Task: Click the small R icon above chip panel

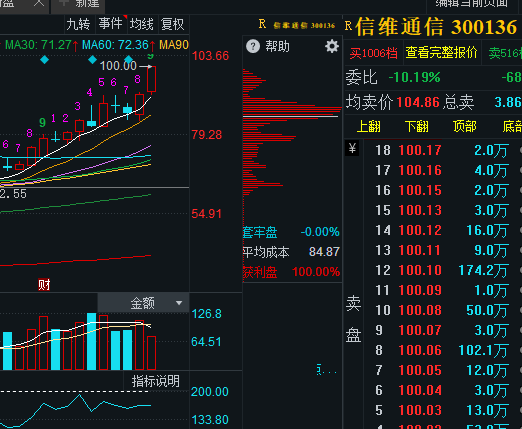Action: point(262,24)
